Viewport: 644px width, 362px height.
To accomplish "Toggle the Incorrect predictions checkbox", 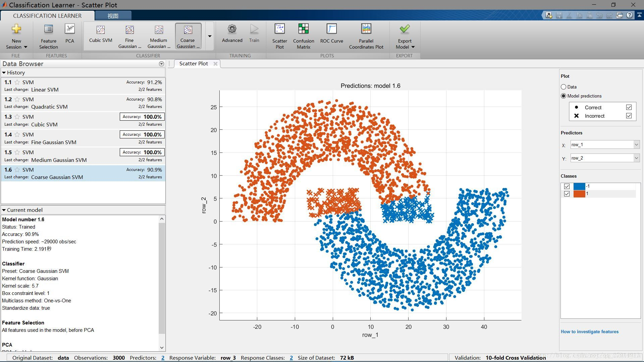I will point(629,116).
